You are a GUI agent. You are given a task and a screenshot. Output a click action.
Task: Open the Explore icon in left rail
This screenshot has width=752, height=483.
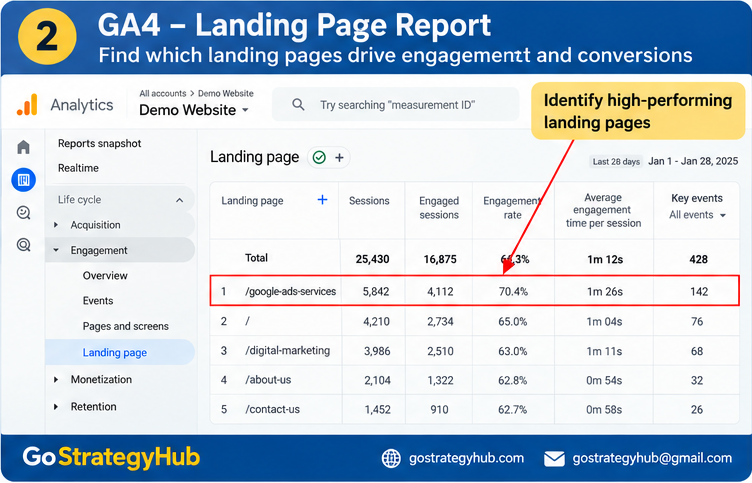point(24,212)
